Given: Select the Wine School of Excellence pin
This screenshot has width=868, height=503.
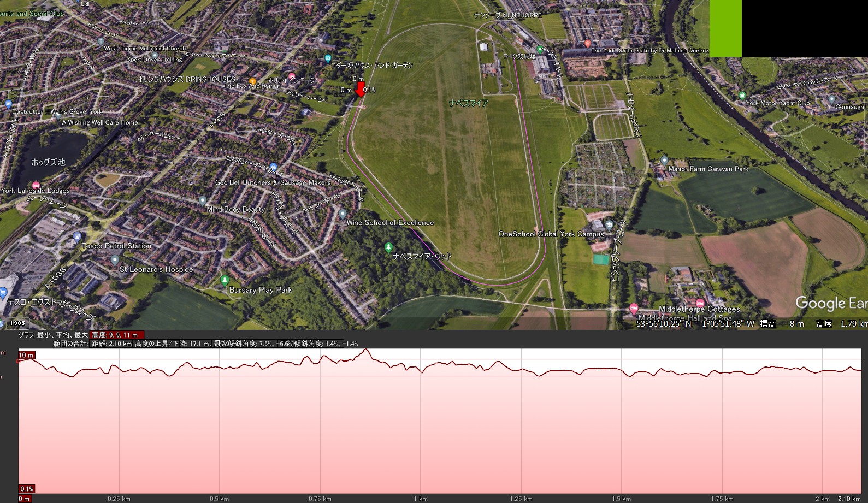Looking at the screenshot, I should pyautogui.click(x=343, y=214).
